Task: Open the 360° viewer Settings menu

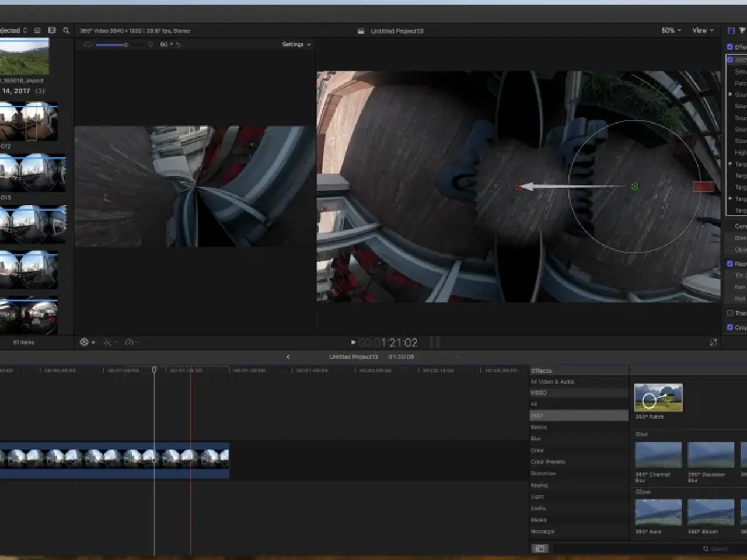Action: coord(296,44)
